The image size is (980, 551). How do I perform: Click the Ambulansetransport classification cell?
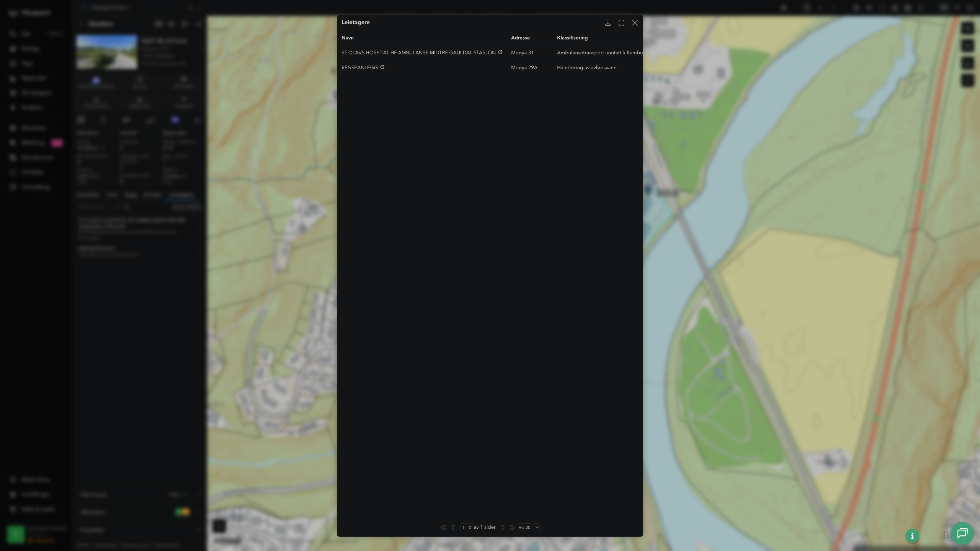tap(599, 53)
